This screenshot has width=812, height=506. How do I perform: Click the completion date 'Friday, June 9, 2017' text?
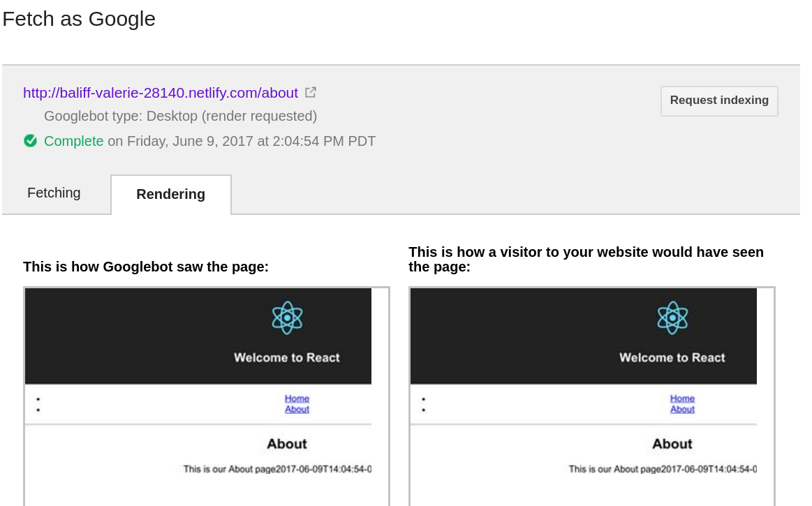click(190, 141)
